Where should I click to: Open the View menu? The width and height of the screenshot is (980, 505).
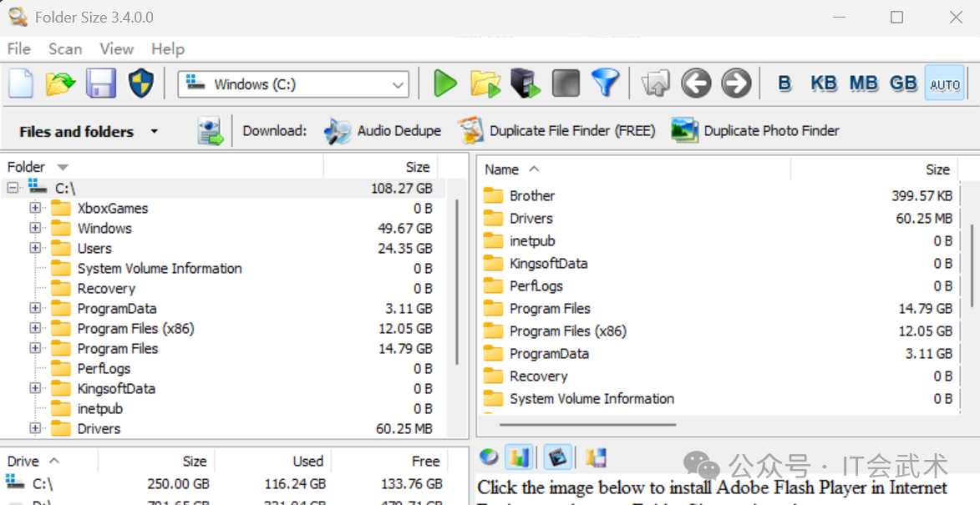[x=116, y=49]
